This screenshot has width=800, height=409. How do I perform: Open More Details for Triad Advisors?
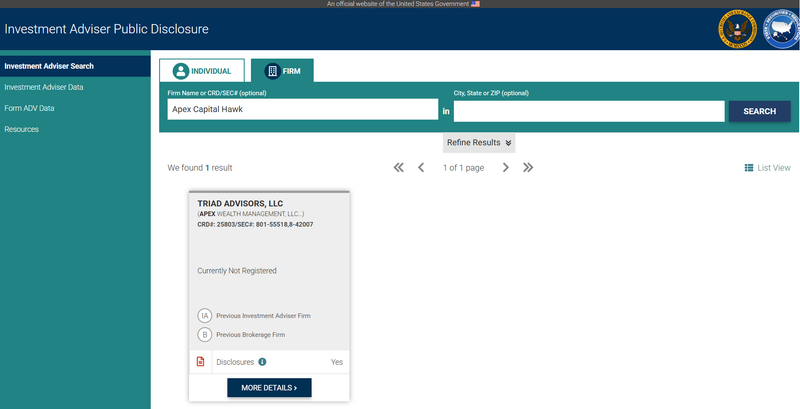[x=269, y=388]
